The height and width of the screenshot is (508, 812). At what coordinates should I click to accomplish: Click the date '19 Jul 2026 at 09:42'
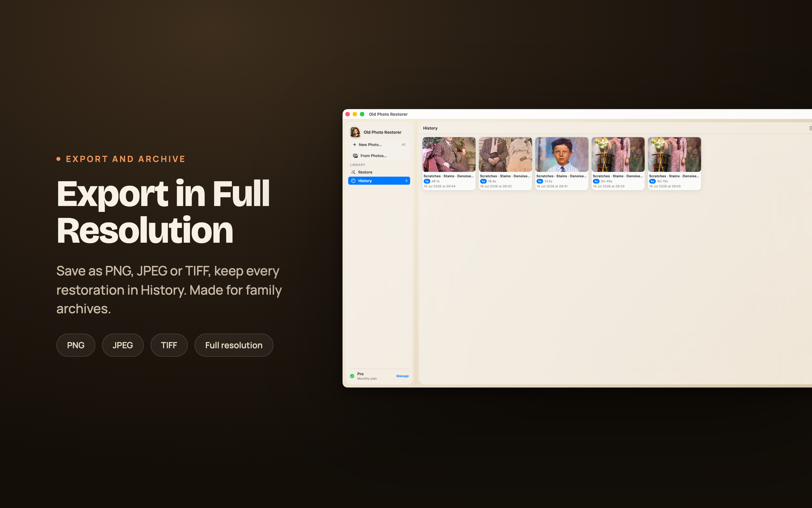(x=496, y=187)
